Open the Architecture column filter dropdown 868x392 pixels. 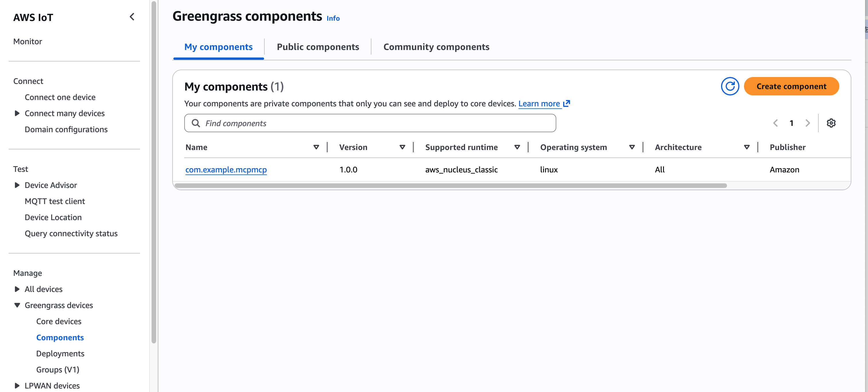click(747, 147)
